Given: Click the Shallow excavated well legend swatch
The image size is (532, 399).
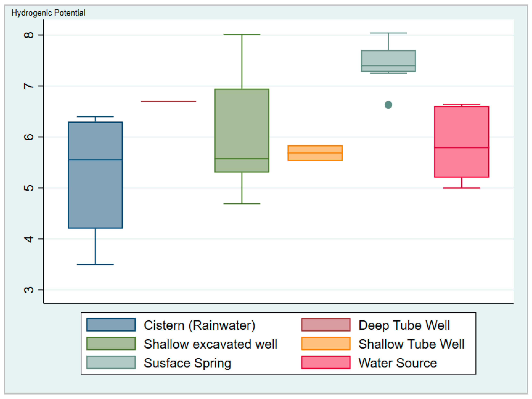Looking at the screenshot, I should point(111,344).
